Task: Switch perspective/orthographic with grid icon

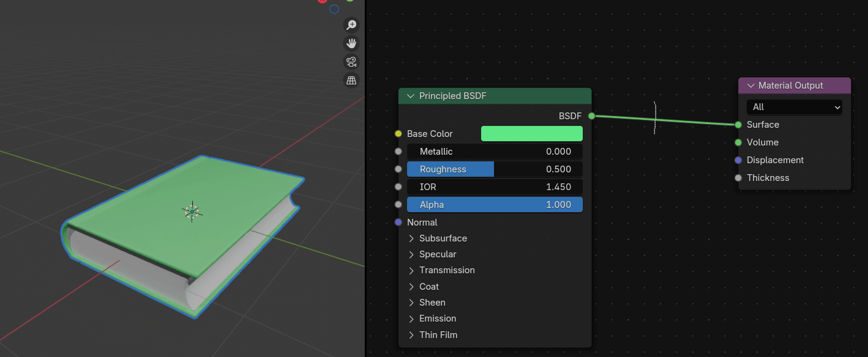Action: pos(351,80)
